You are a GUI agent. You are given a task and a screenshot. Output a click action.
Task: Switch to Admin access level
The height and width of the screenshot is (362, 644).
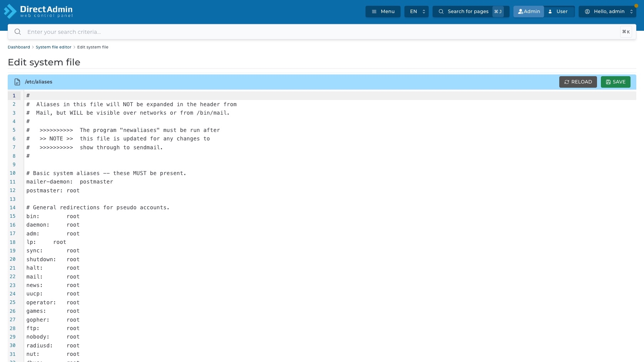529,12
